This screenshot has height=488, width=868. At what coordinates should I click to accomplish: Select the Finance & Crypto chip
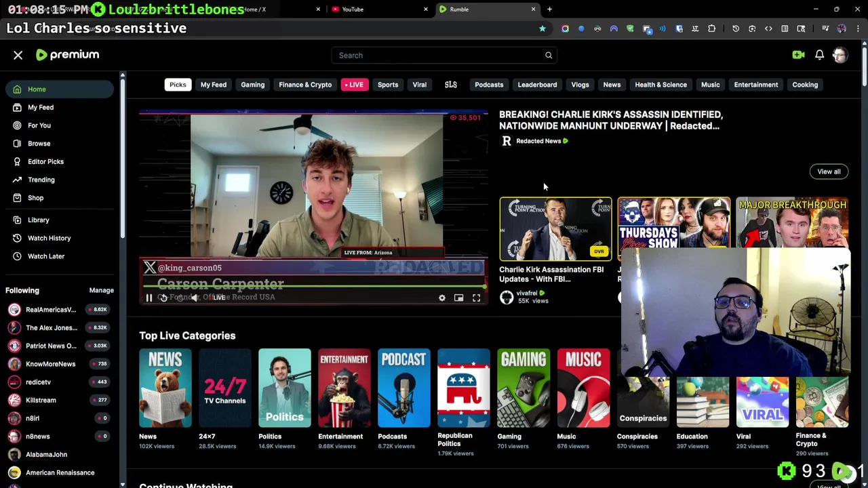click(x=305, y=85)
